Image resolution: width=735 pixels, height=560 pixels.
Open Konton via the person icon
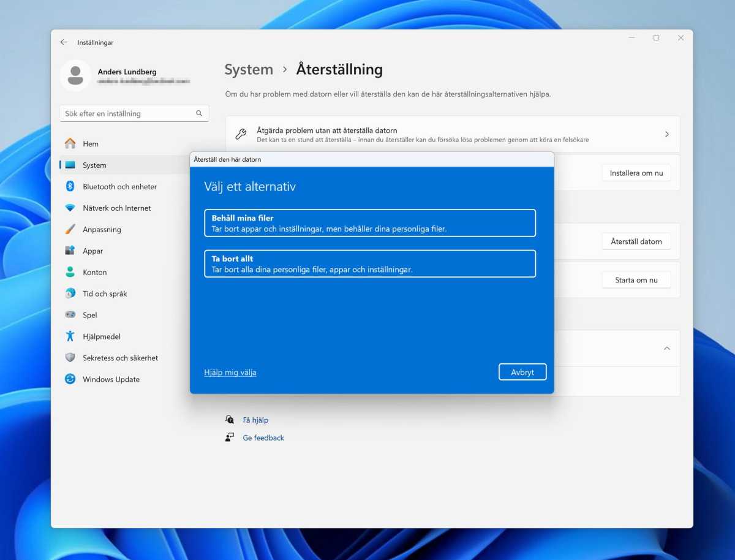click(70, 273)
